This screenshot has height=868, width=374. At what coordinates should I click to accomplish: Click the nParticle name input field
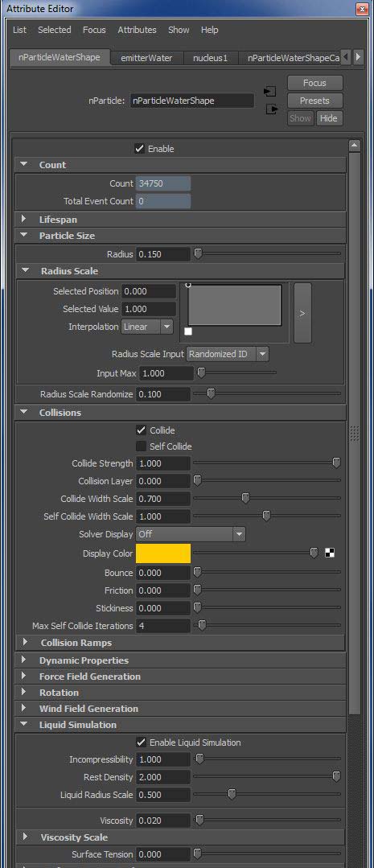[x=192, y=101]
